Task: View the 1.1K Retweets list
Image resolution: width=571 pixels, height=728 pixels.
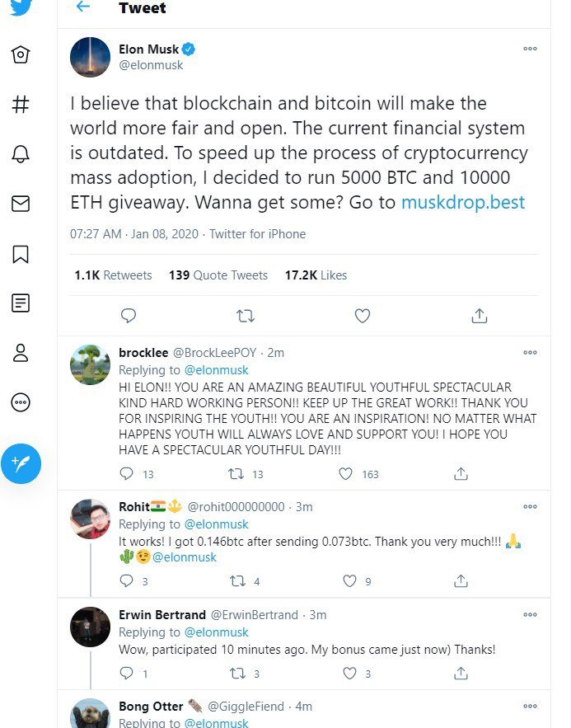Action: click(x=113, y=275)
